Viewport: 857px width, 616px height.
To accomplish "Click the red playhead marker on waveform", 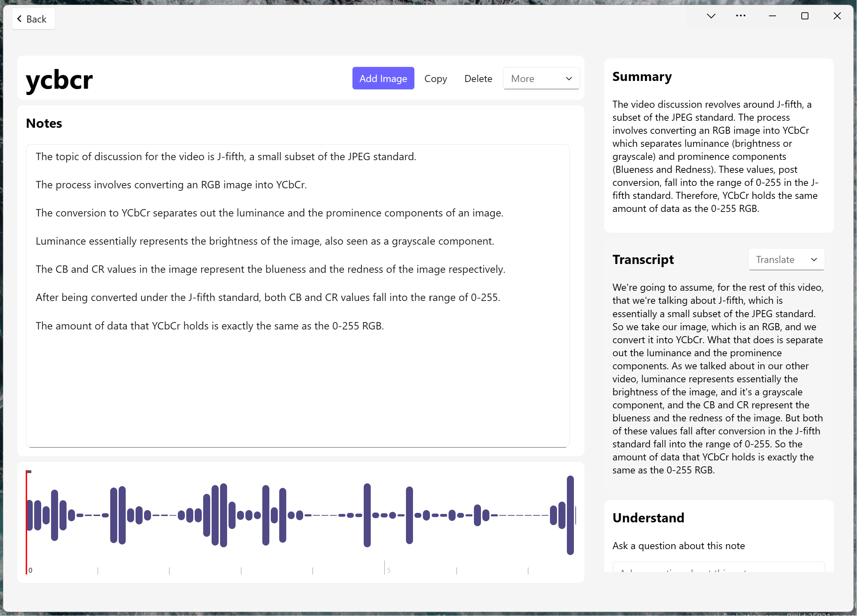I will coord(27,522).
